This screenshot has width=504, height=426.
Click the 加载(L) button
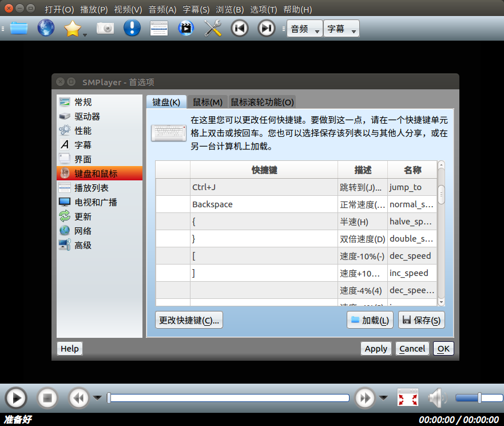370,320
